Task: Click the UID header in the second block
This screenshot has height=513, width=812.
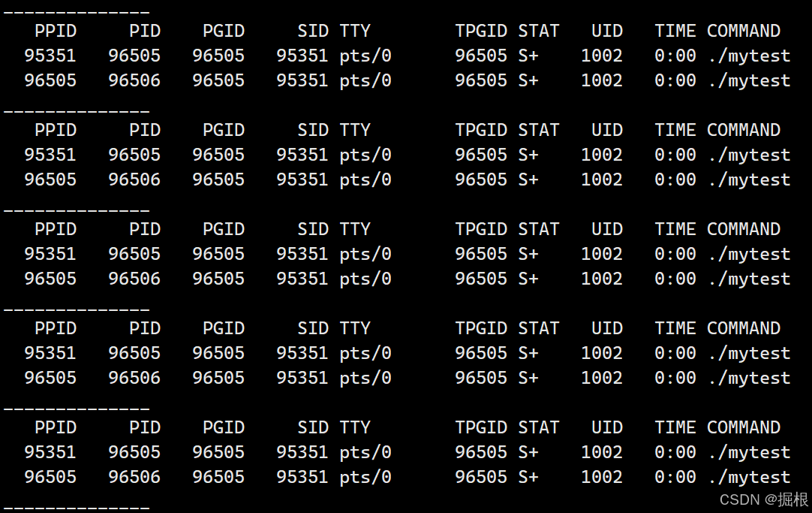Action: tap(607, 129)
